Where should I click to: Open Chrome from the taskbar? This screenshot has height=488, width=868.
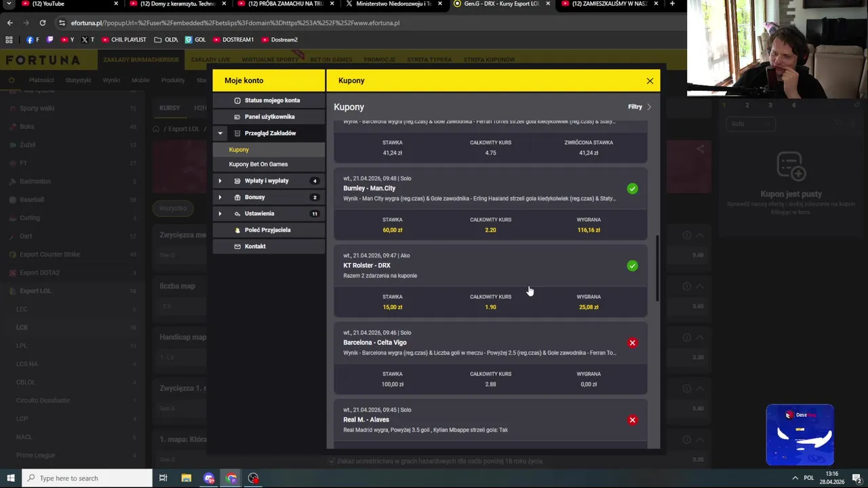(x=231, y=478)
